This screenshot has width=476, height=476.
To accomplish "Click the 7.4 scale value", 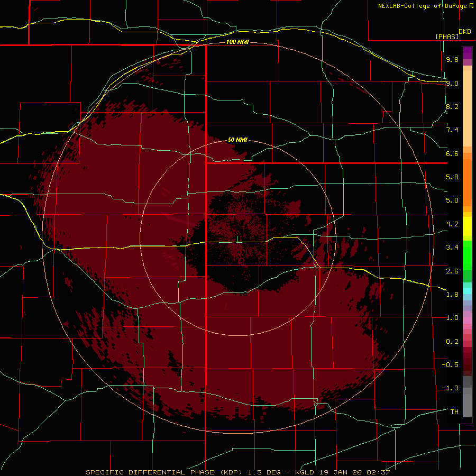I will [x=452, y=130].
